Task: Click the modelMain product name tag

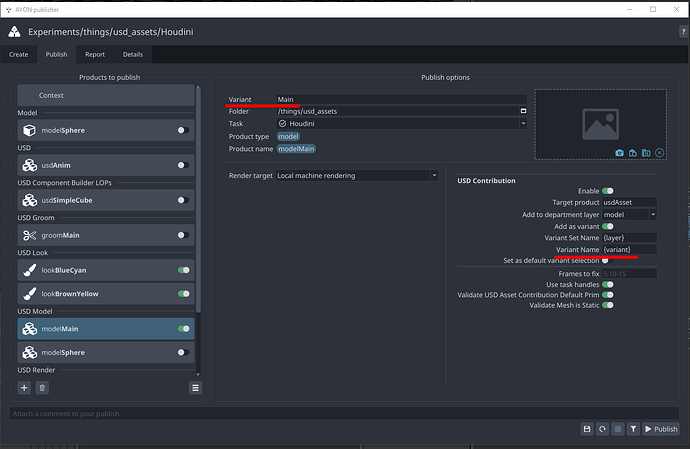Action: point(296,149)
